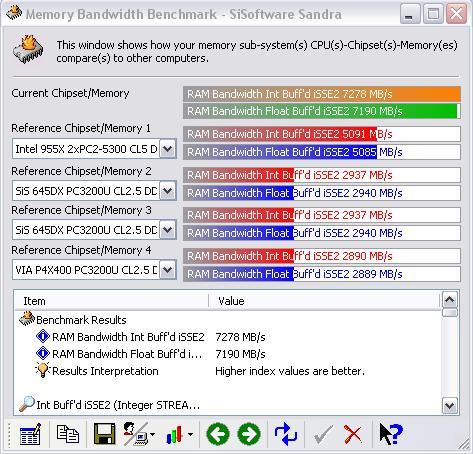Image resolution: width=473 pixels, height=454 pixels.
Task: Open dropdown arrow beside bar chart icon
Action: [x=190, y=434]
